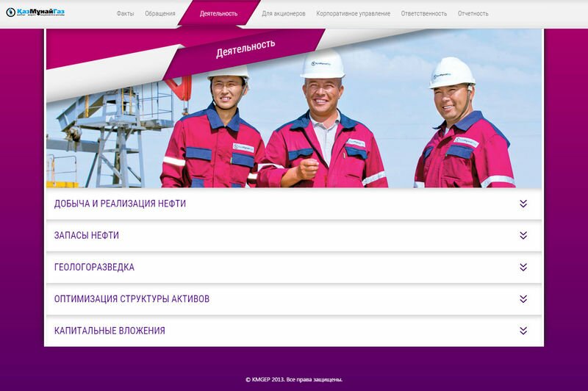Click the Добыча и реализация нефти heading
Screen dimensions: 588x391
[x=120, y=204]
